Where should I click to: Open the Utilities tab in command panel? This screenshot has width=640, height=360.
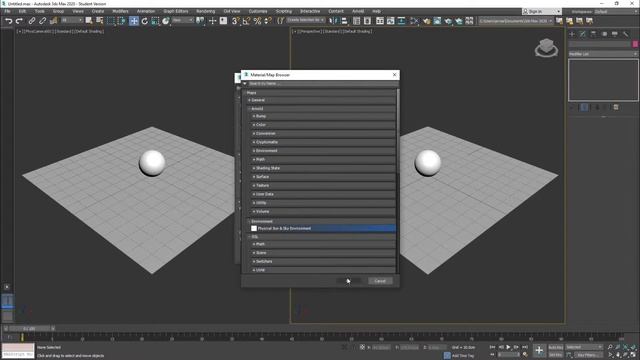(x=625, y=34)
